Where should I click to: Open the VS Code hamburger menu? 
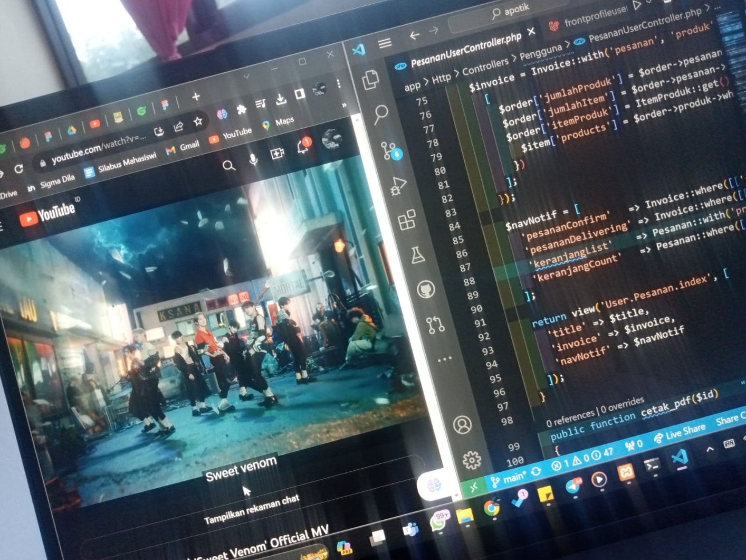pos(385,43)
